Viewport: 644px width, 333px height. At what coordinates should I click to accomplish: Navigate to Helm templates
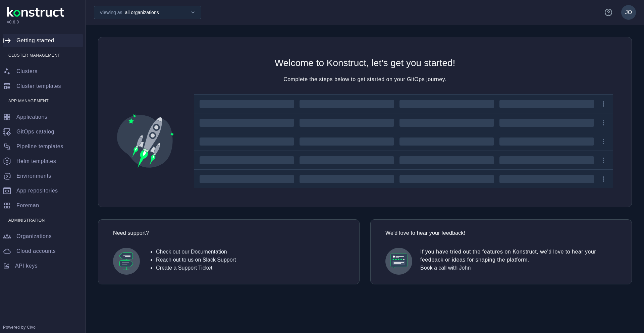point(43,161)
